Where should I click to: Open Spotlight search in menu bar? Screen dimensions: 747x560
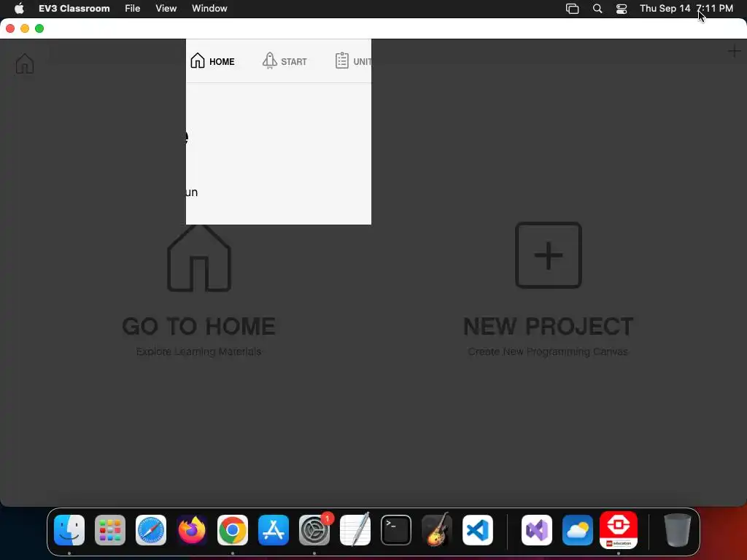(597, 9)
